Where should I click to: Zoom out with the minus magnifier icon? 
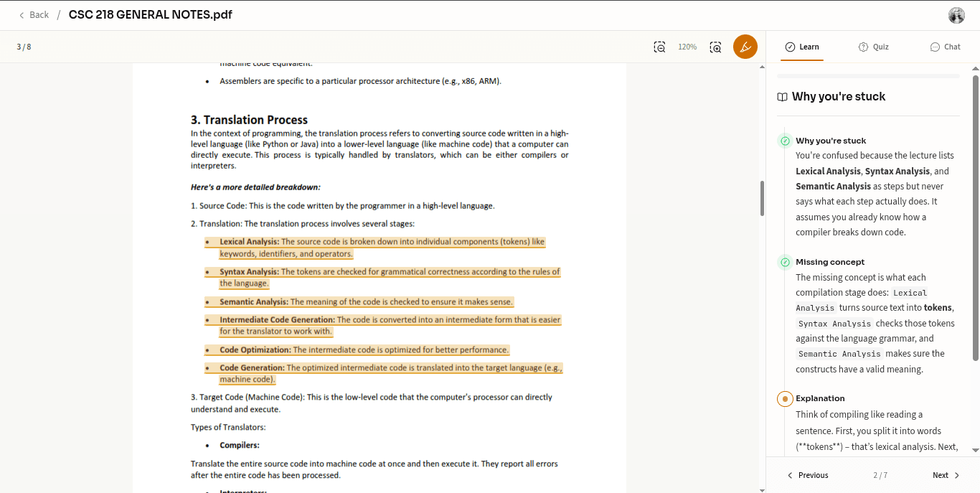[x=659, y=47]
